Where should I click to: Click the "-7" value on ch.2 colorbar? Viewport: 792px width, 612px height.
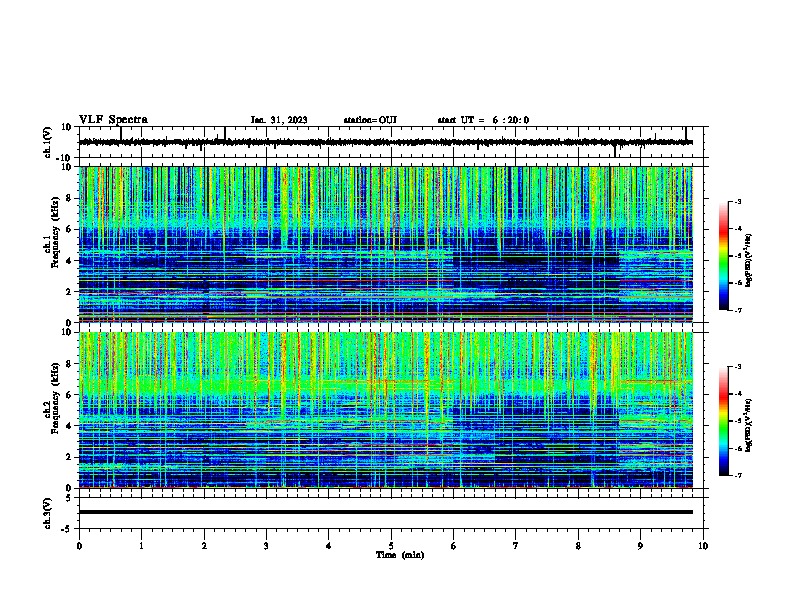(737, 475)
